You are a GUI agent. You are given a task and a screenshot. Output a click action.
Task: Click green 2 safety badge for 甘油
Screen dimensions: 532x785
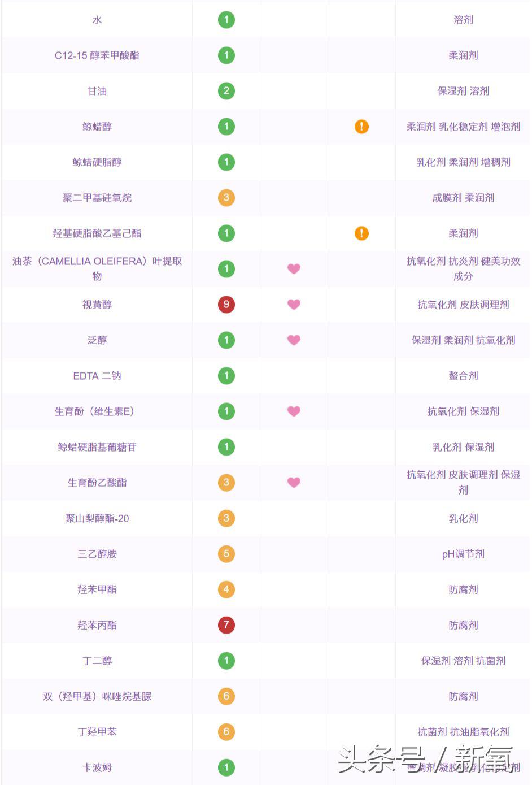tap(226, 91)
